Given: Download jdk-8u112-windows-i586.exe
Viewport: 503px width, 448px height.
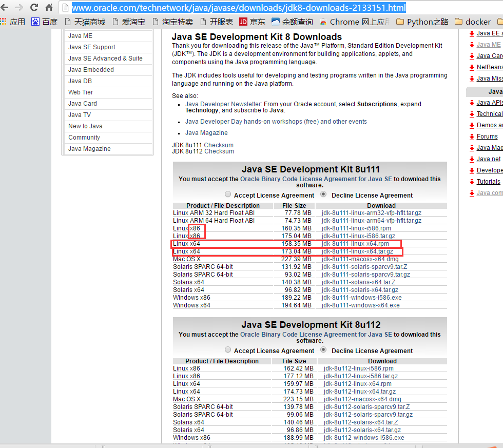Looking at the screenshot, I should (364, 438).
